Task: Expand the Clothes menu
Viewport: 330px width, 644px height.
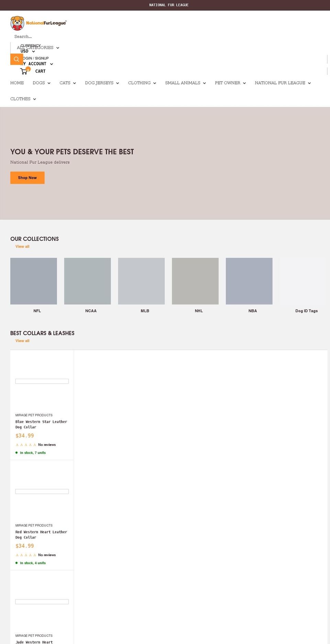Action: (x=23, y=99)
